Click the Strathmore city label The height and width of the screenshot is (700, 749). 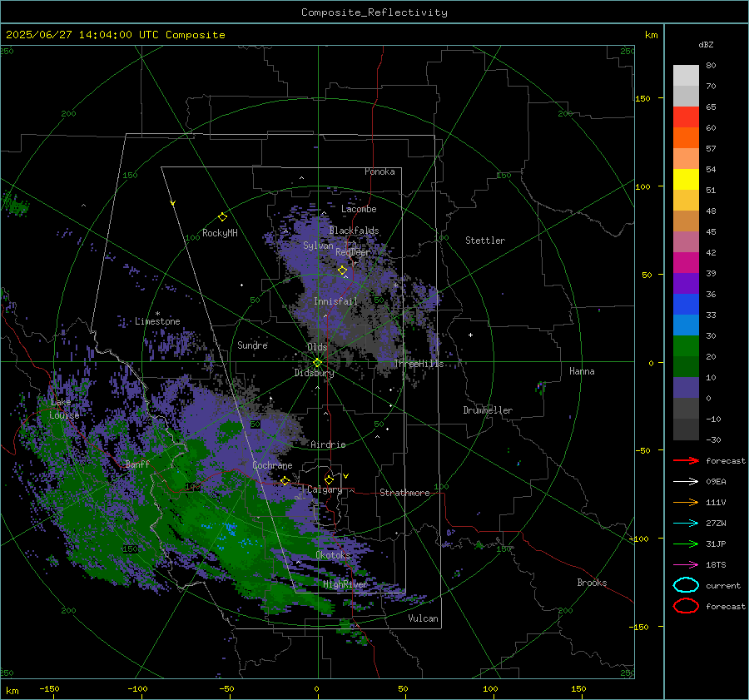click(x=404, y=493)
